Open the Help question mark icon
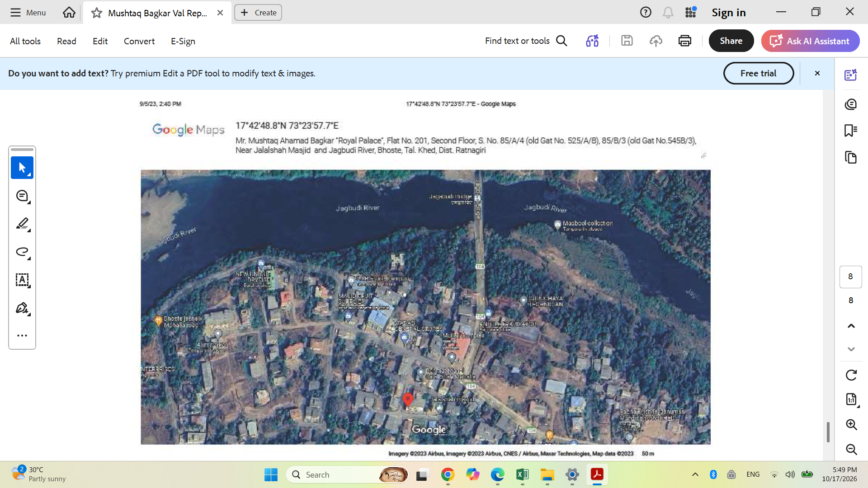Image resolution: width=868 pixels, height=488 pixels. click(x=646, y=13)
